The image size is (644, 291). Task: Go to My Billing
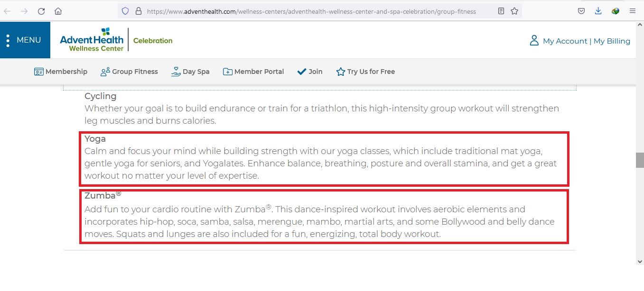(x=612, y=41)
